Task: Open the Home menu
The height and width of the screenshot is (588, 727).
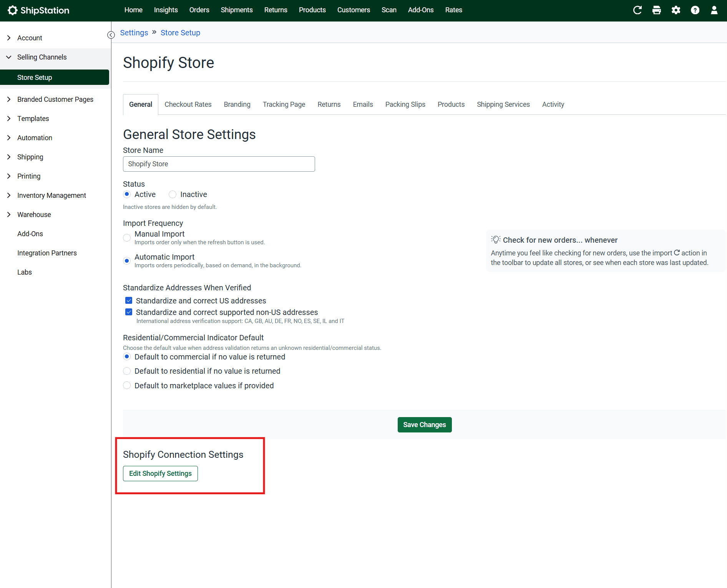Action: (133, 10)
